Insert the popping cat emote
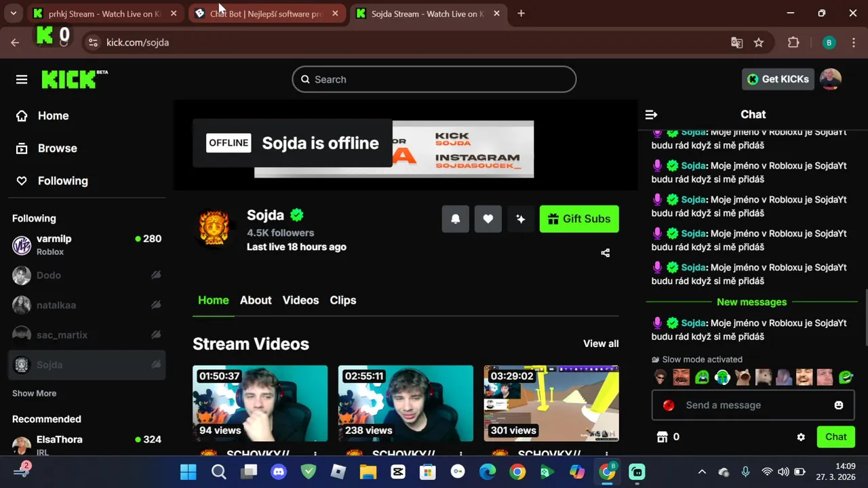 point(743,378)
